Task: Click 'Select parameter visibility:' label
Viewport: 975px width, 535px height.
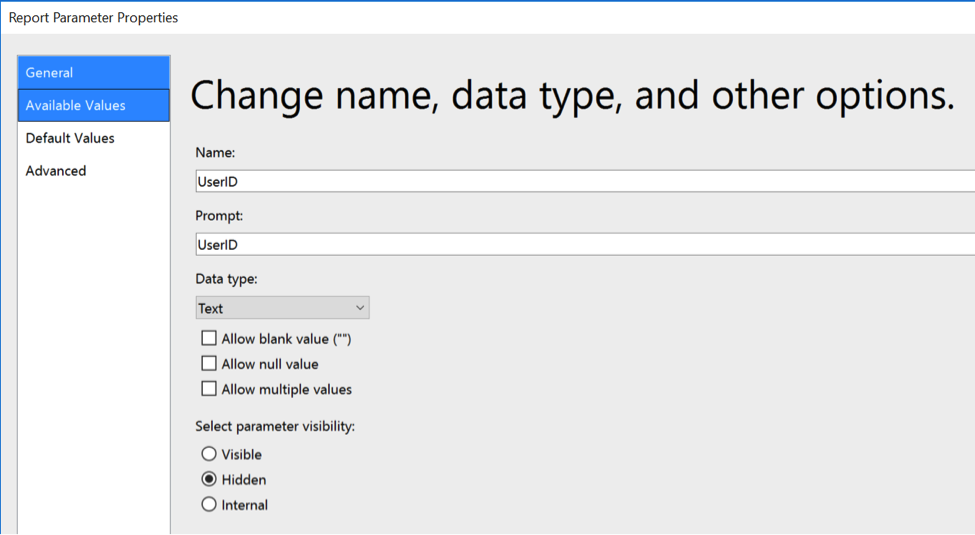Action: (275, 427)
